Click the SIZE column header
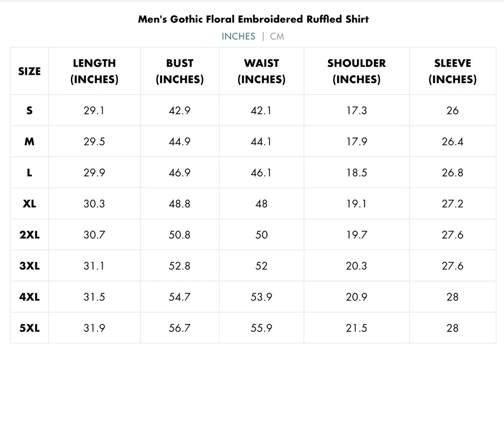 click(x=29, y=71)
